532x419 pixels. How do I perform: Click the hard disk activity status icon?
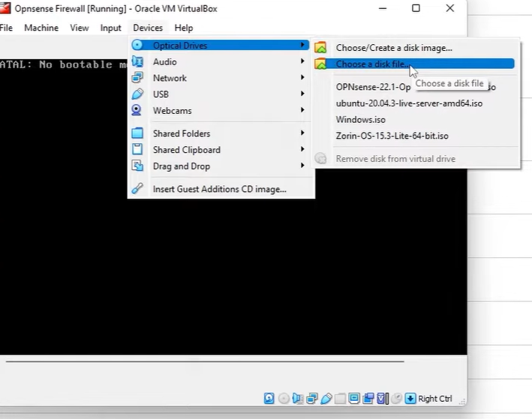click(x=269, y=399)
